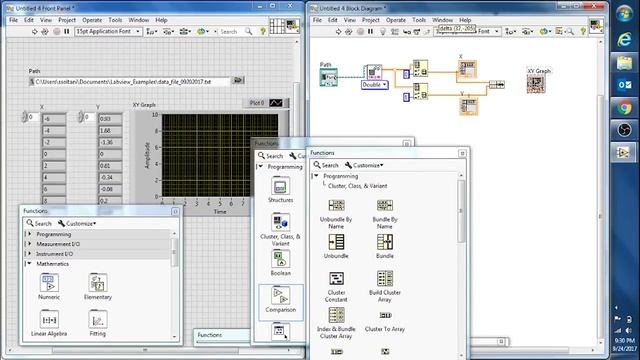Click the Front Panel connector pane icon

[277, 26]
